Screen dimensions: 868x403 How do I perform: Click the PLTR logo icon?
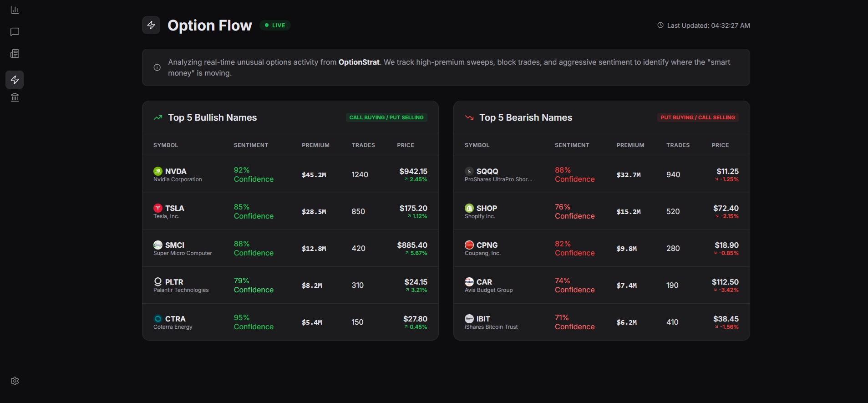coord(158,282)
